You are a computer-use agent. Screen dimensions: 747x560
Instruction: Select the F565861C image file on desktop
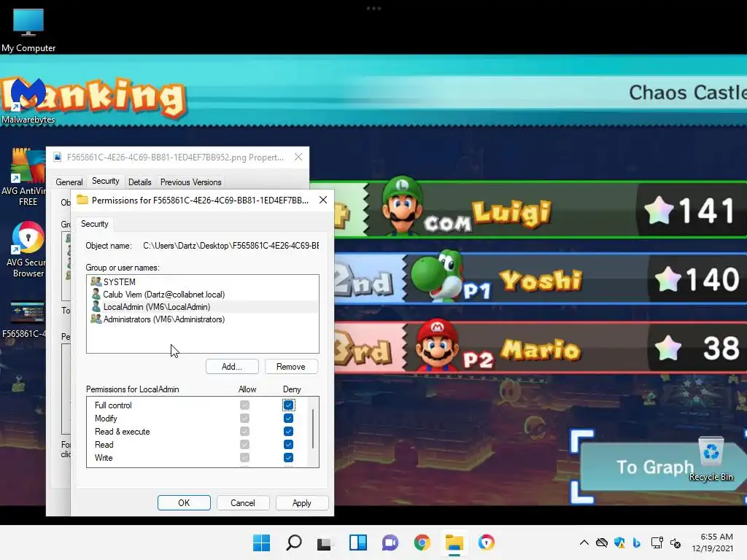tap(24, 319)
